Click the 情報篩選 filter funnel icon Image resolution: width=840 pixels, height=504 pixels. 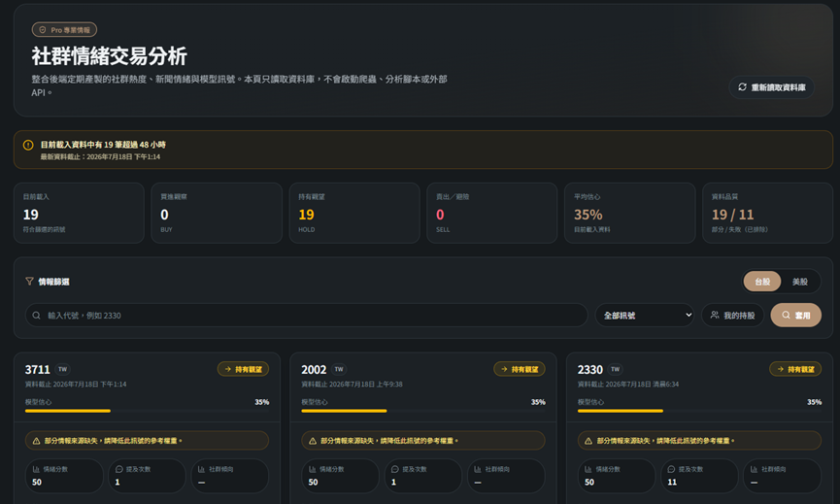(29, 282)
